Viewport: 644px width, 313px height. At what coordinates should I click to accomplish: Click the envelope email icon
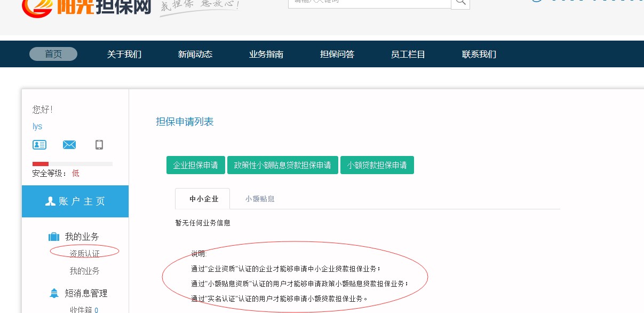coord(69,145)
